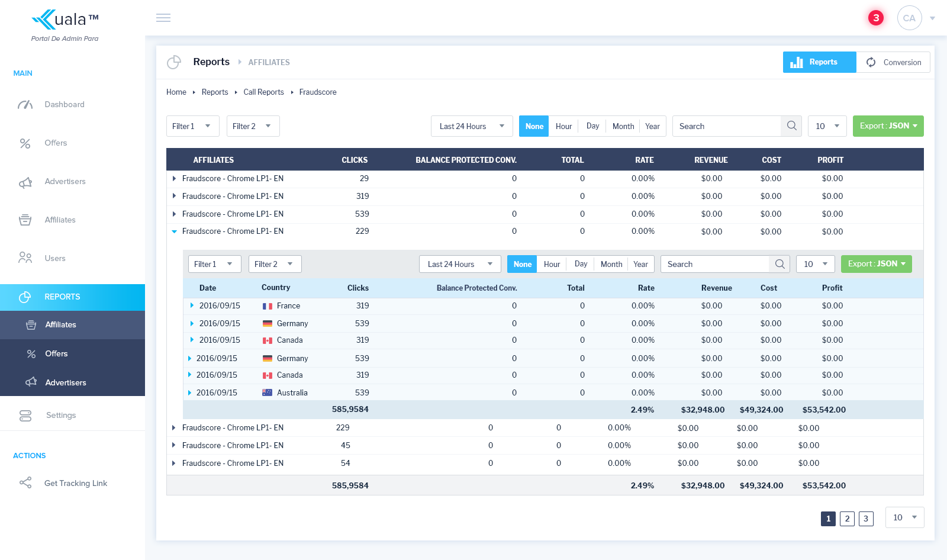This screenshot has height=560, width=947.
Task: Go to page 2 of results
Action: (847, 519)
